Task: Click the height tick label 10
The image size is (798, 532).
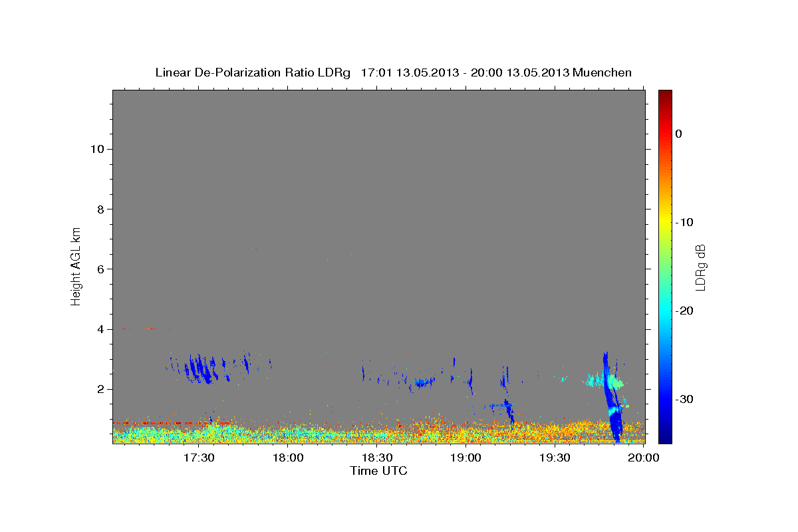Action: pos(96,149)
